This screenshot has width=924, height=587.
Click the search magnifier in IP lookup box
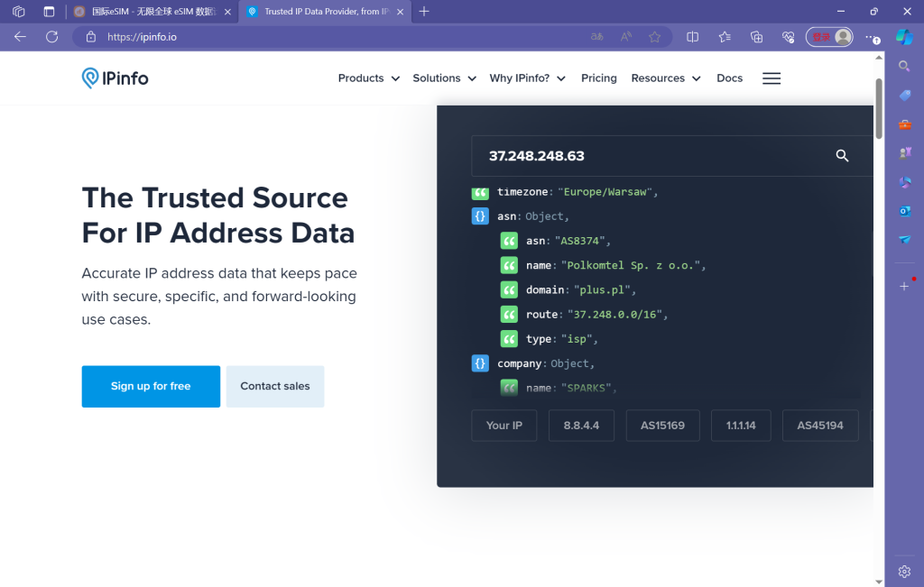click(x=842, y=155)
